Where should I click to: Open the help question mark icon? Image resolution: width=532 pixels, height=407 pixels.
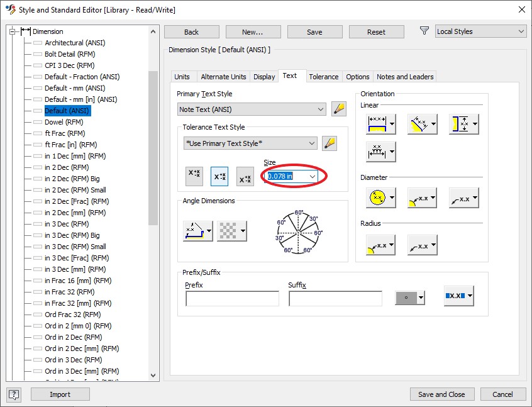click(14, 394)
